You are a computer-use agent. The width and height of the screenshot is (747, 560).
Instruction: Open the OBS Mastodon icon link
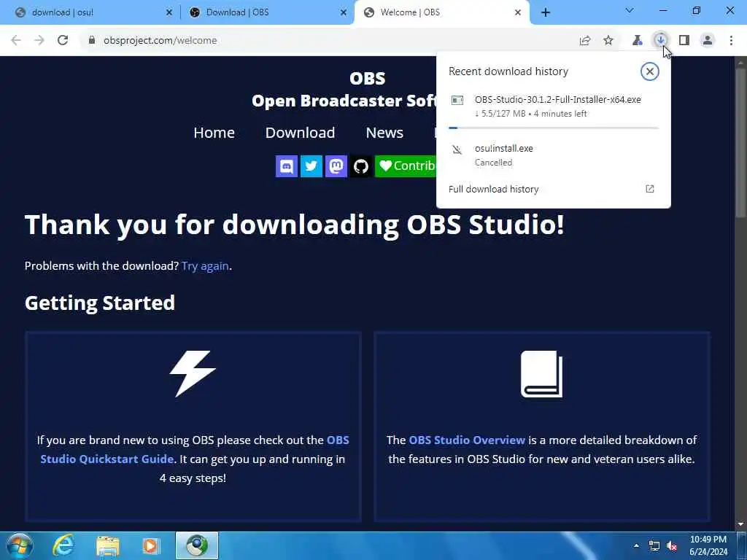point(336,166)
